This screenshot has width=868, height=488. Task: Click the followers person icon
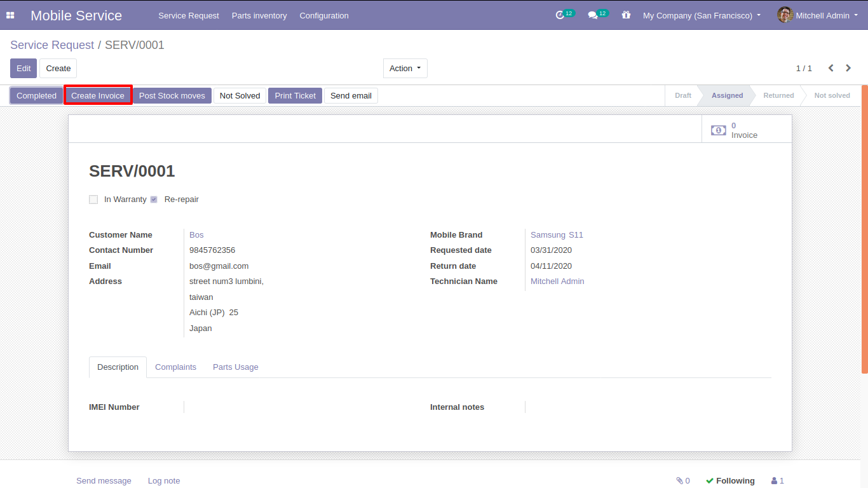774,481
